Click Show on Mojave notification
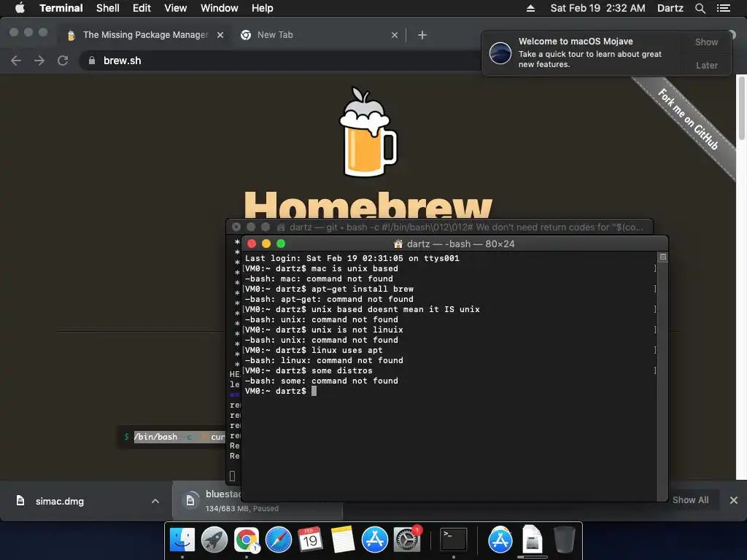 (706, 42)
